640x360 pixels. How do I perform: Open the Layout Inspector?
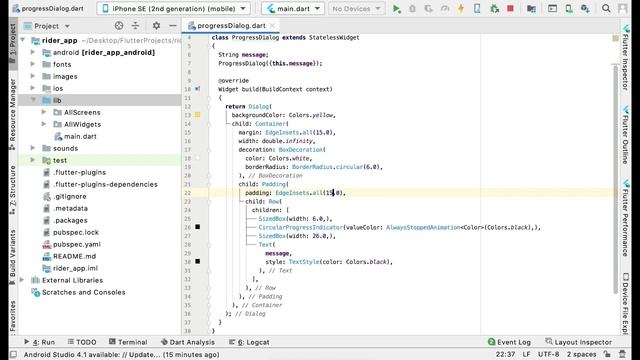click(578, 342)
